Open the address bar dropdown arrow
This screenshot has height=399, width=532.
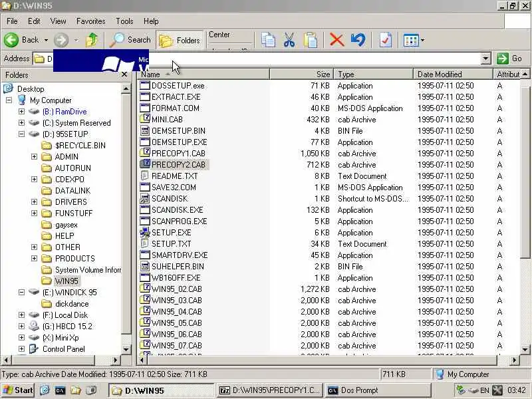[485, 59]
